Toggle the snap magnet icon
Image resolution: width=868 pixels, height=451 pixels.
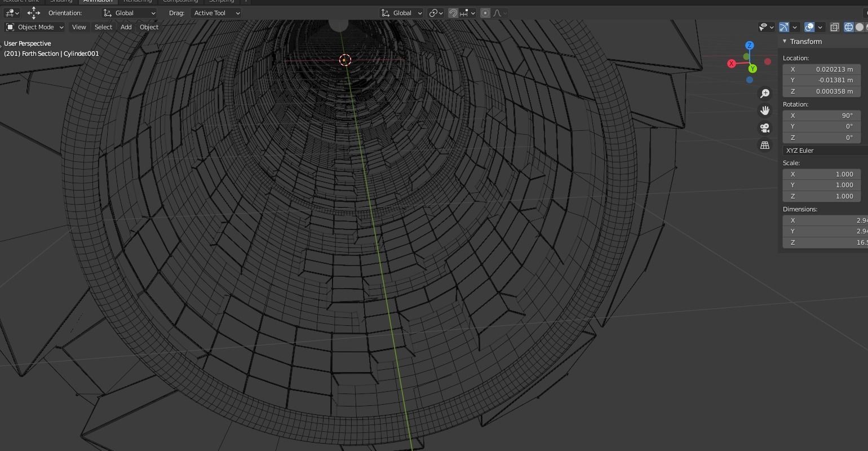tap(453, 12)
